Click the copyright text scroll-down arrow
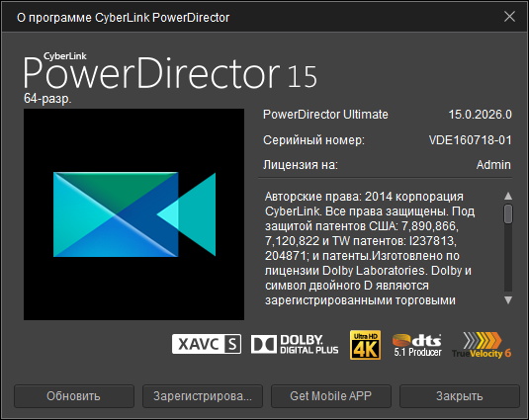The image size is (529, 420). (508, 300)
